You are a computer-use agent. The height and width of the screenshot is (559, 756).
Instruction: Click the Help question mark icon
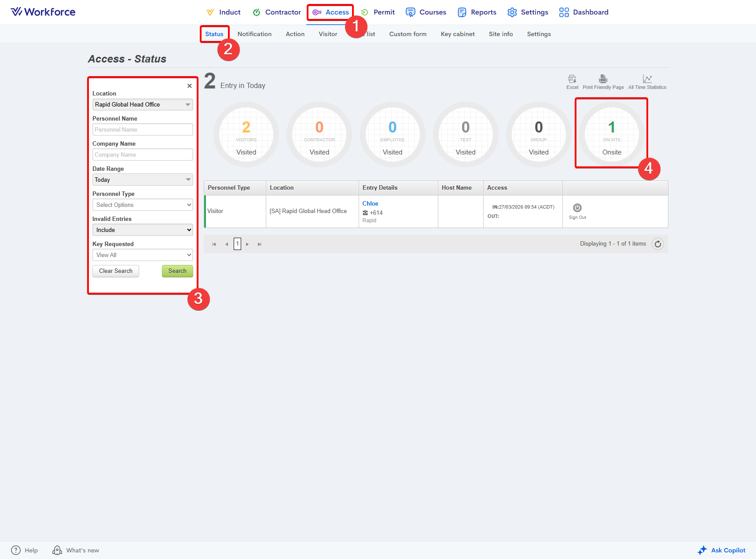click(x=16, y=550)
